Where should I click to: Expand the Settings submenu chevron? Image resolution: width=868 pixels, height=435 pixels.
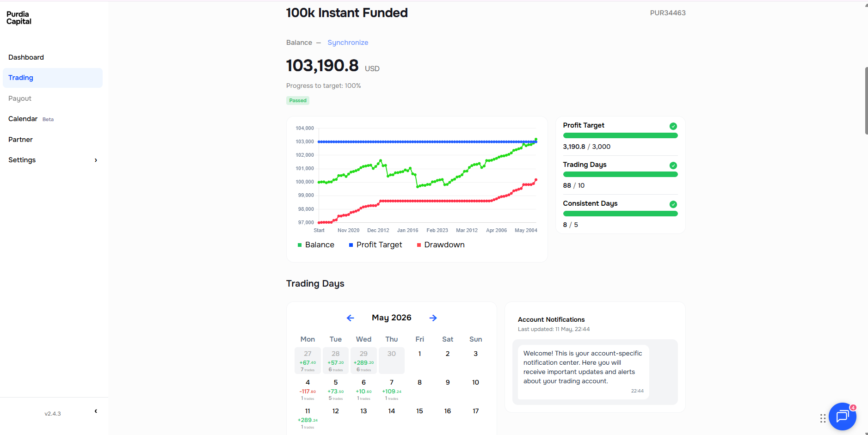click(96, 160)
